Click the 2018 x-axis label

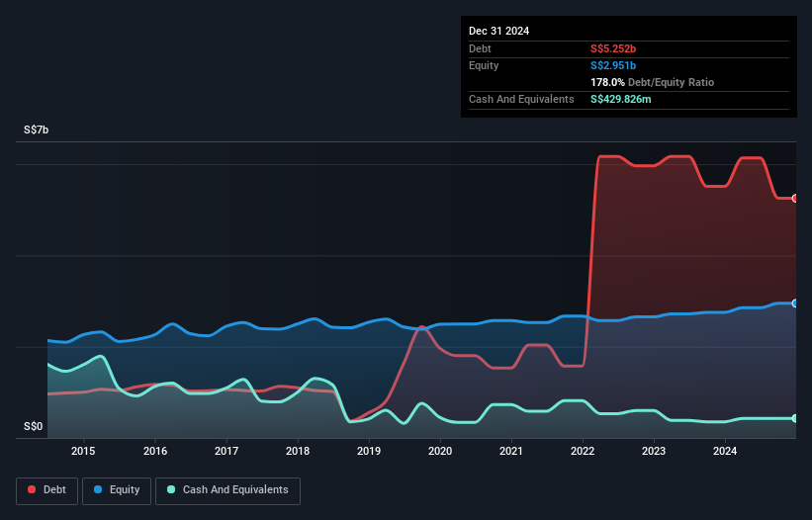[298, 451]
